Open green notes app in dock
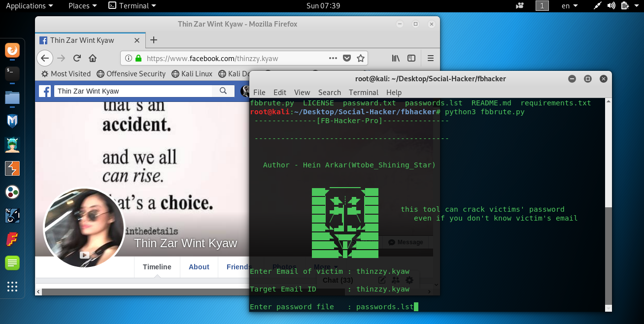 (x=12, y=263)
